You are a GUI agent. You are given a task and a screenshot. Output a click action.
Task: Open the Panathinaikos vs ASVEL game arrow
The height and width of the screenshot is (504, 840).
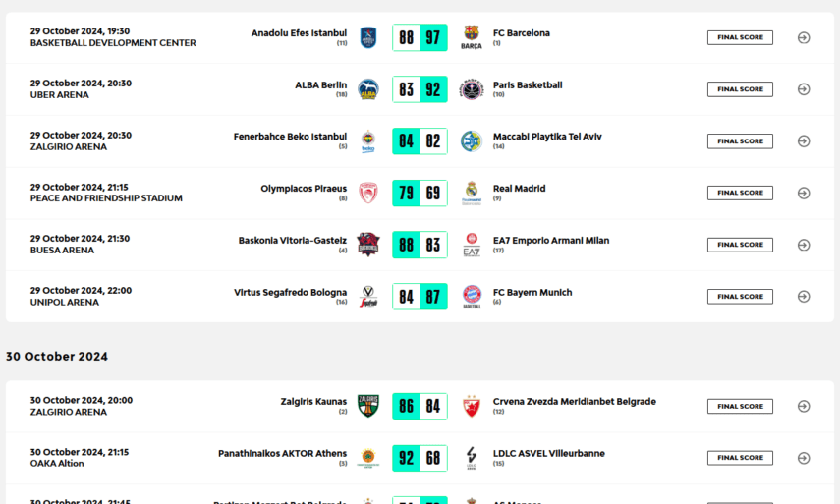[x=804, y=458]
